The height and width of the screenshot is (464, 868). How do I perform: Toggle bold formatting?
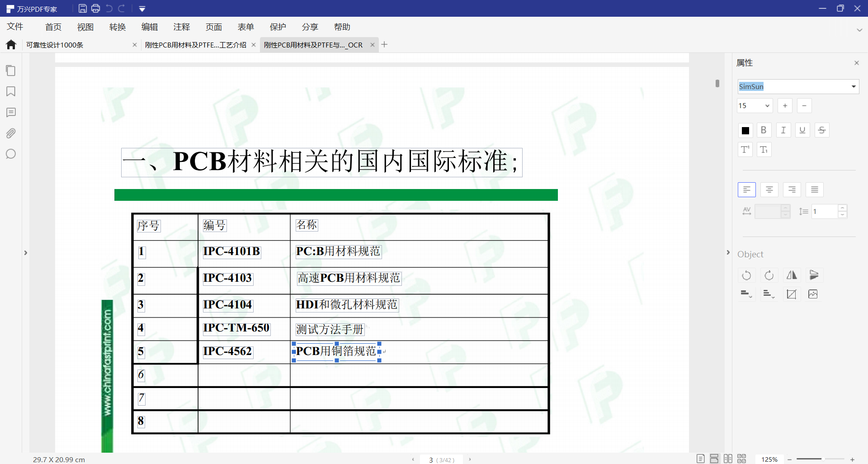coord(764,130)
